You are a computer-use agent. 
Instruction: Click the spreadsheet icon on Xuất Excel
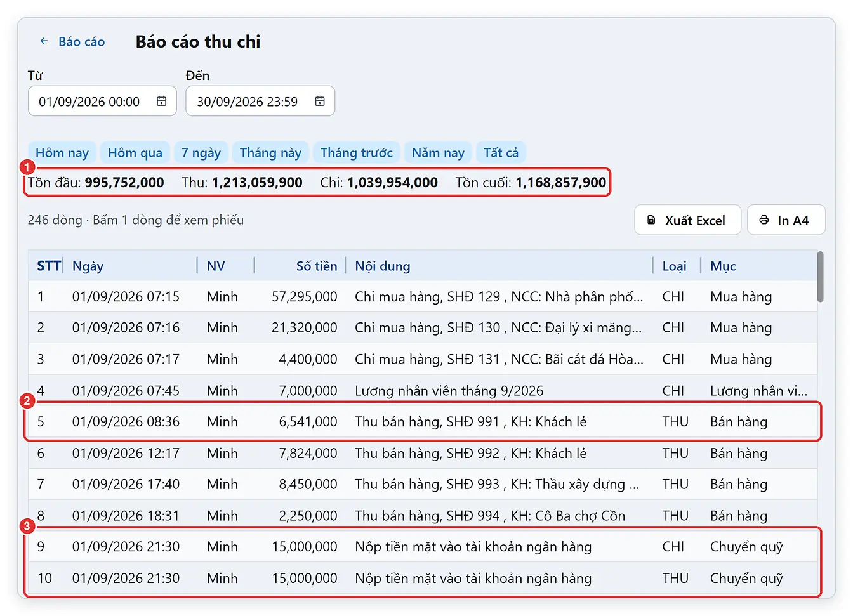point(651,220)
